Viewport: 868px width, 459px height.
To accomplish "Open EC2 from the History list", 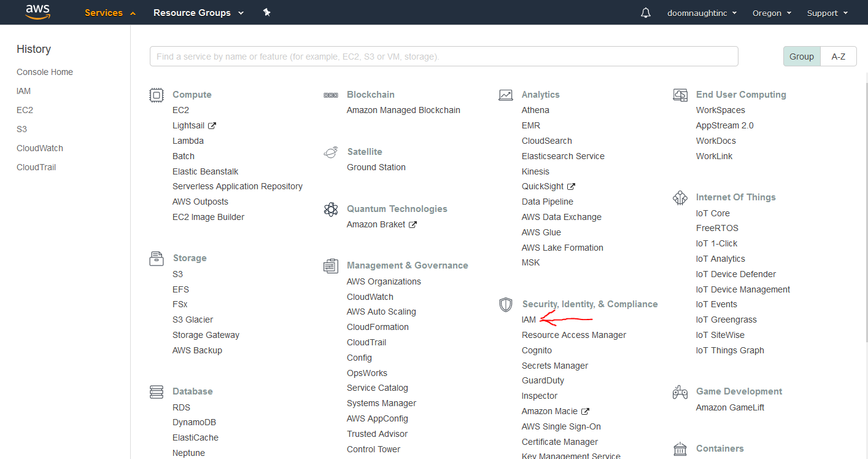I will (x=25, y=110).
